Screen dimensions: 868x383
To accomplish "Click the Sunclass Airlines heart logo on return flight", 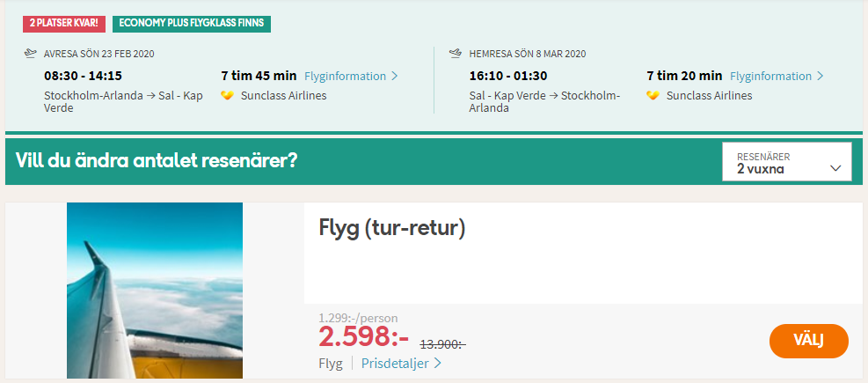I will click(653, 95).
